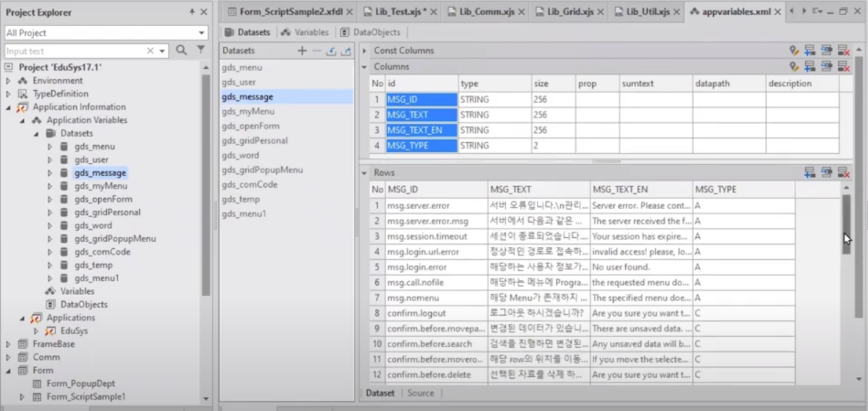This screenshot has height=411, width=868.
Task: Click edit icon in Const Columns header
Action: 794,51
